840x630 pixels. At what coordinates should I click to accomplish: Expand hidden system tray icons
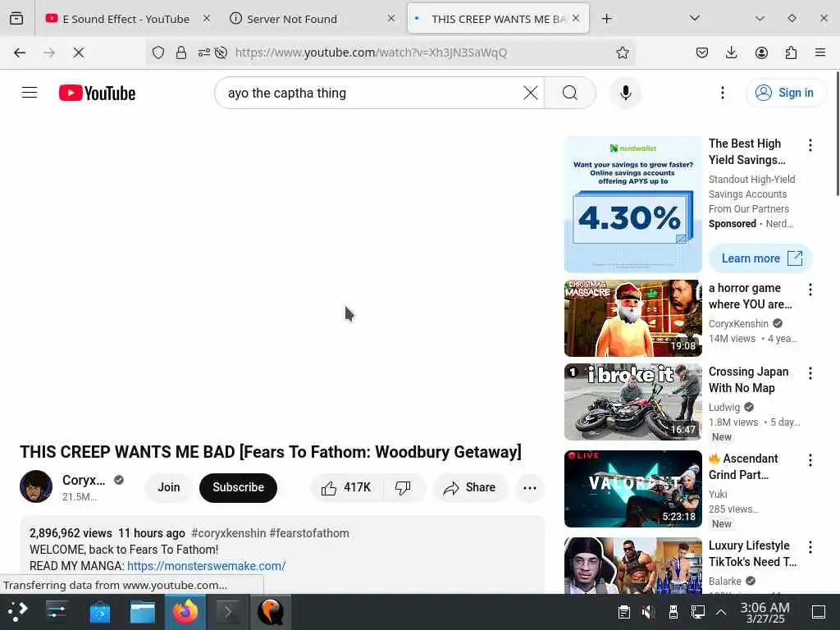tap(721, 612)
